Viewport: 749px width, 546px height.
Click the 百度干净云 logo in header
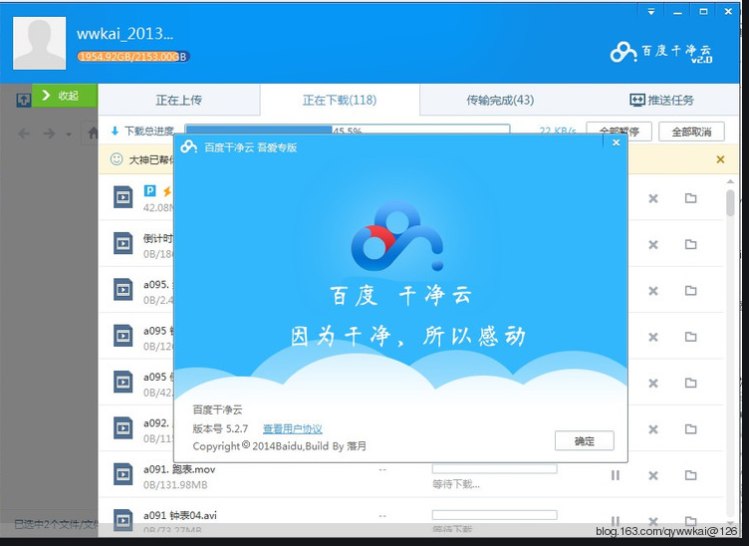tap(662, 52)
